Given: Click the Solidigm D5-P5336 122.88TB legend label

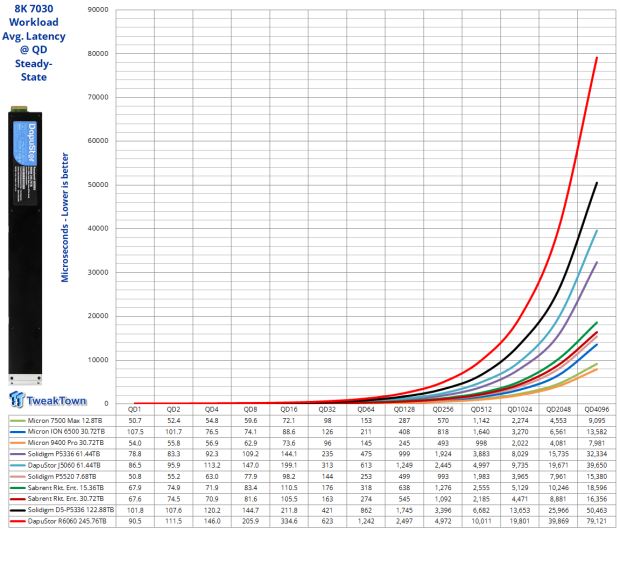Looking at the screenshot, I should point(71,510).
